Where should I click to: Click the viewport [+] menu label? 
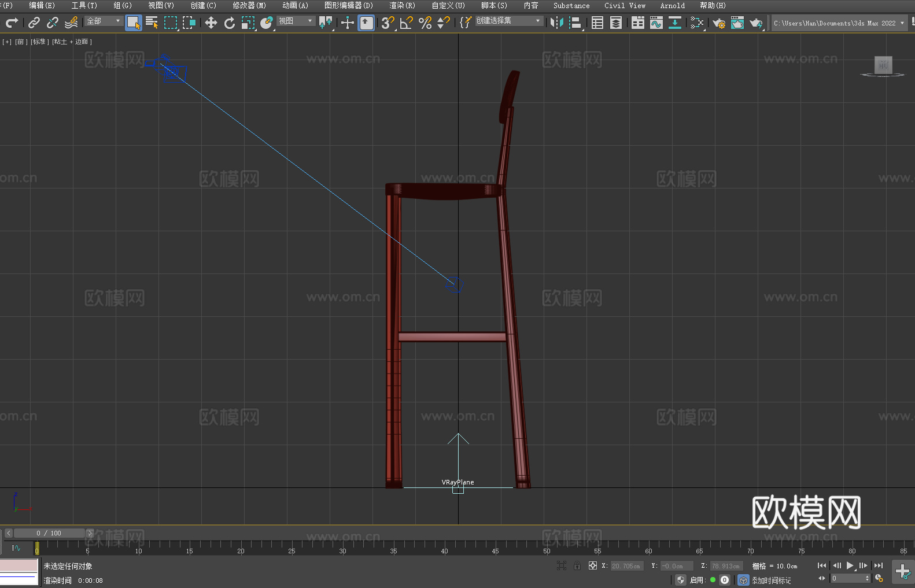7,42
